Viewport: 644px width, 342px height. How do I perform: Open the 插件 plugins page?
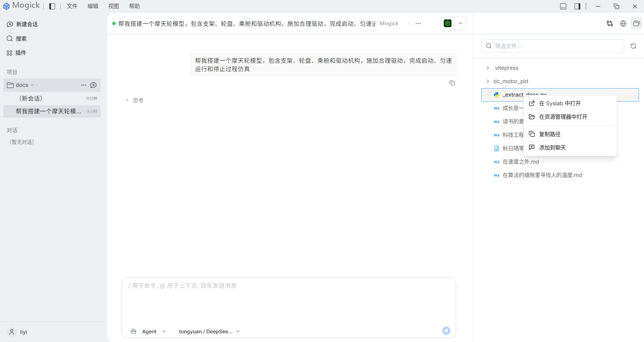click(16, 53)
